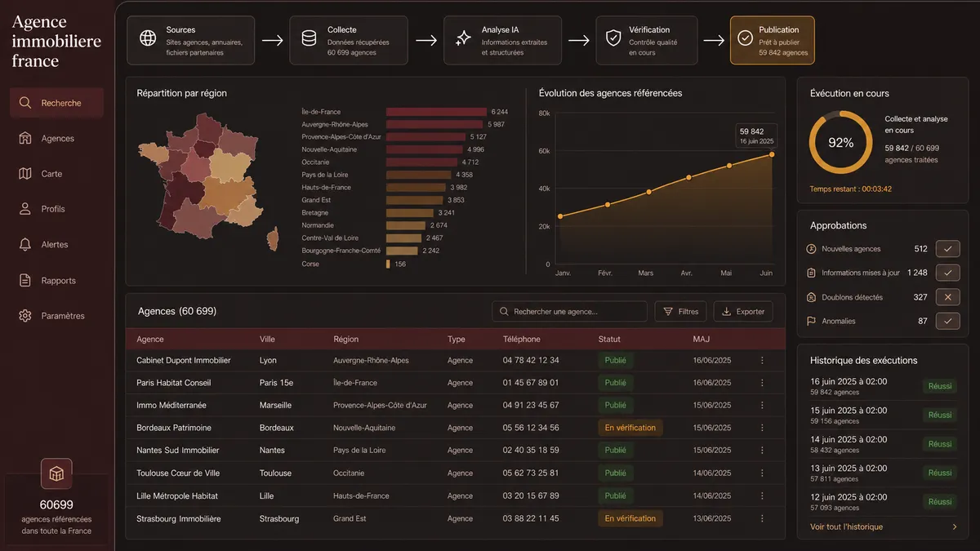Screen dimensions: 980x551
Task: Click the Temps restant 00:03:42 text
Action: click(851, 189)
